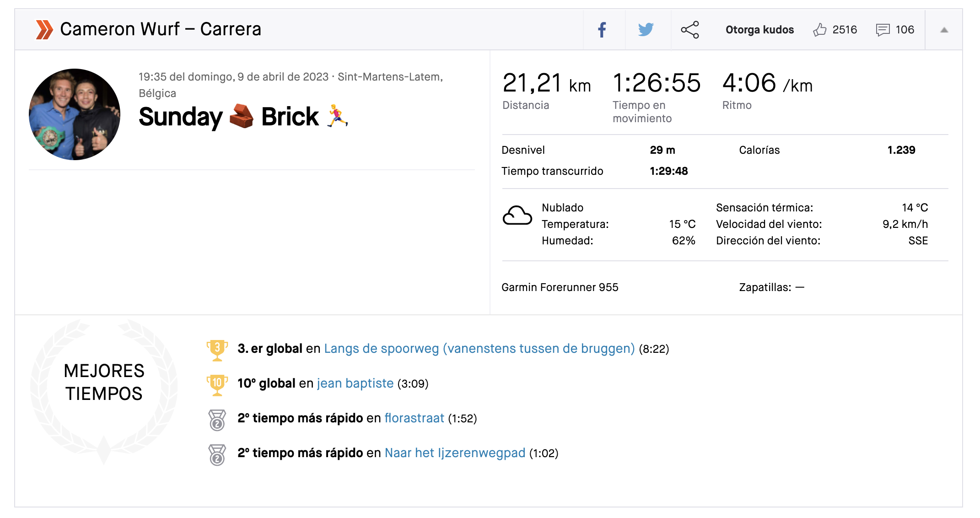
Task: Click the florastraat second place medal
Action: point(217,419)
